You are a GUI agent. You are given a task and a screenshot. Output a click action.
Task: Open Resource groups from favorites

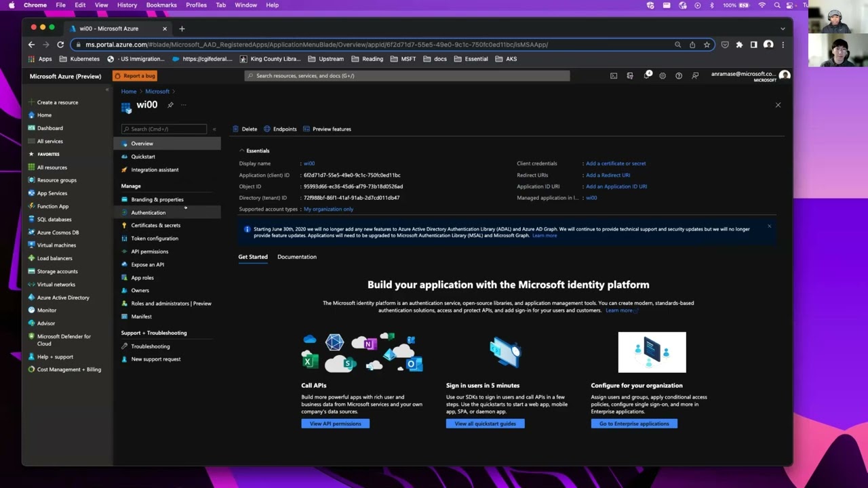point(56,180)
